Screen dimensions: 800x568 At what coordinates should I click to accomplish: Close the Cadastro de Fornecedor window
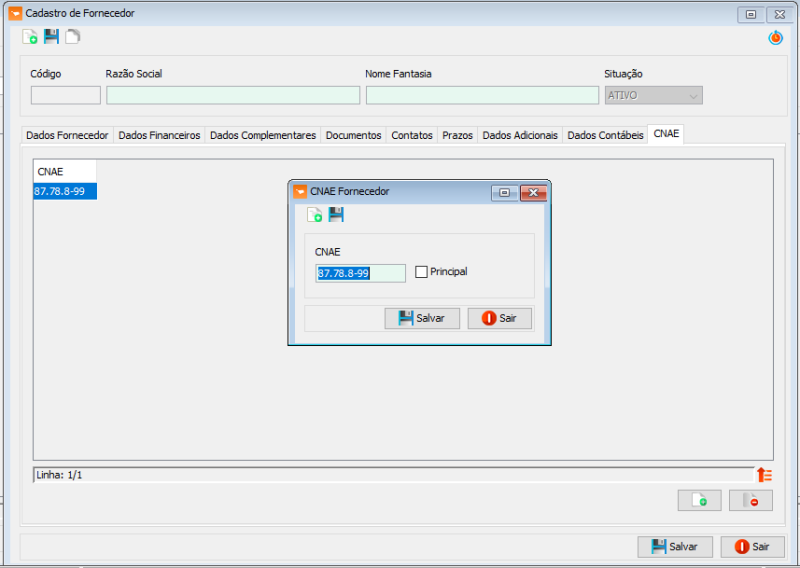click(x=780, y=14)
